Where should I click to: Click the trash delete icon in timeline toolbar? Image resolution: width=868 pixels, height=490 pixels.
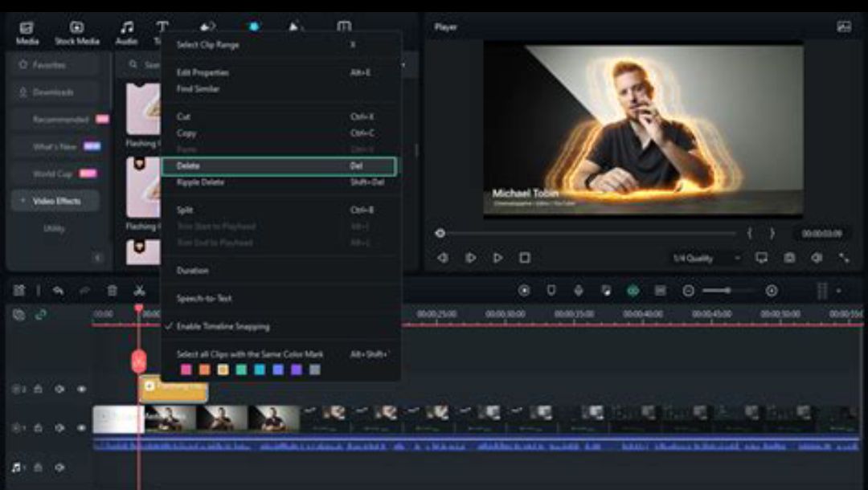[x=112, y=290]
